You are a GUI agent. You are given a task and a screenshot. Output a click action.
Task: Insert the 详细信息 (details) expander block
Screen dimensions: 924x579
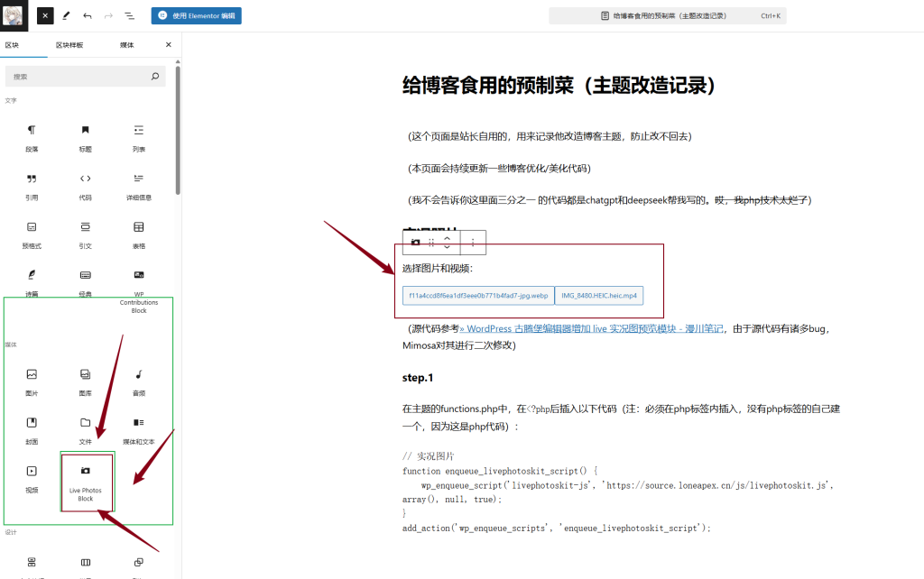click(138, 185)
